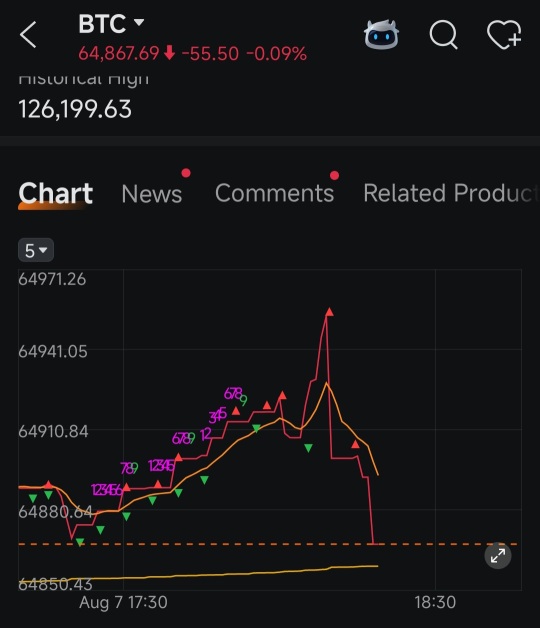Click the price 64,867.69 in header

click(x=119, y=53)
